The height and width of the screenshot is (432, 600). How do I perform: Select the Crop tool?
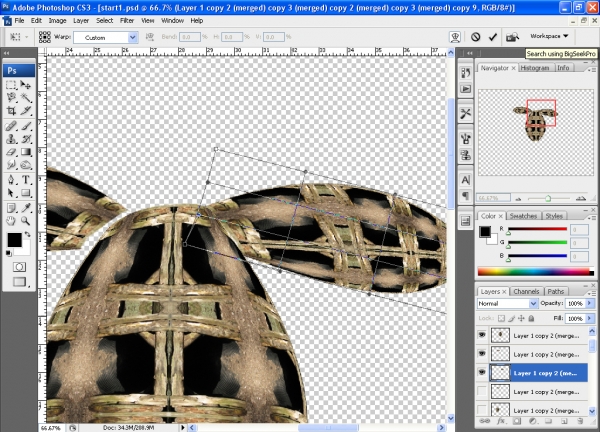tap(11, 111)
